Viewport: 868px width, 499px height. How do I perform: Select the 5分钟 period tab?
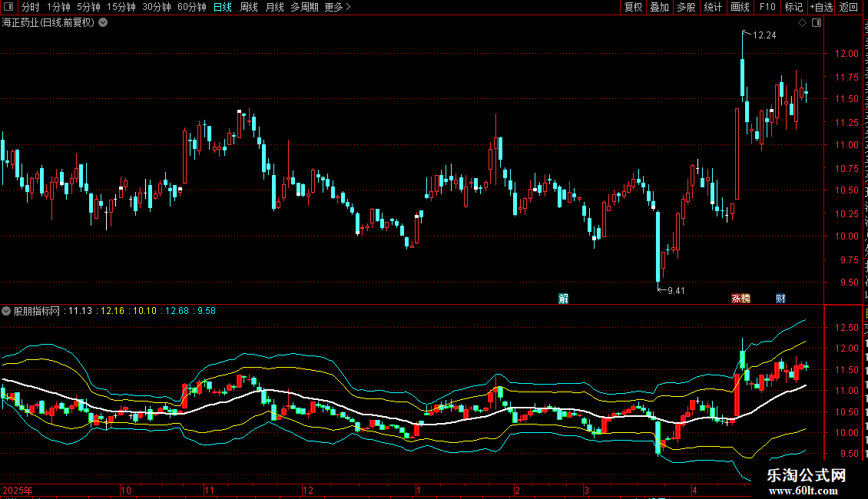point(88,7)
